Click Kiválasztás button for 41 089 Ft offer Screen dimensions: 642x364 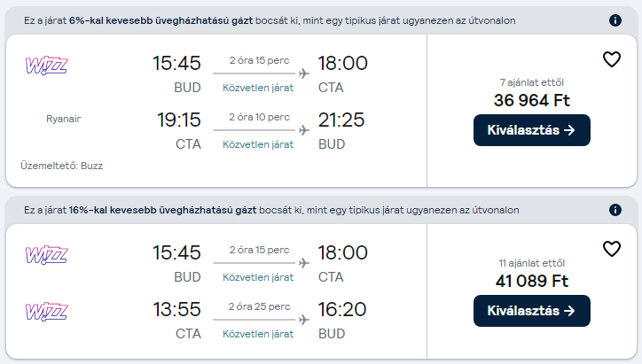pos(532,311)
